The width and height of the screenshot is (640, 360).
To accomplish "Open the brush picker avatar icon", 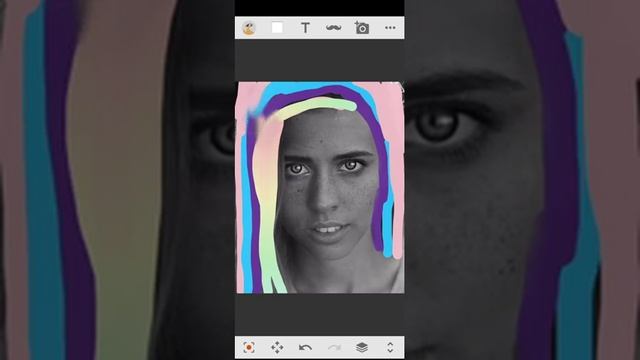I will [249, 28].
